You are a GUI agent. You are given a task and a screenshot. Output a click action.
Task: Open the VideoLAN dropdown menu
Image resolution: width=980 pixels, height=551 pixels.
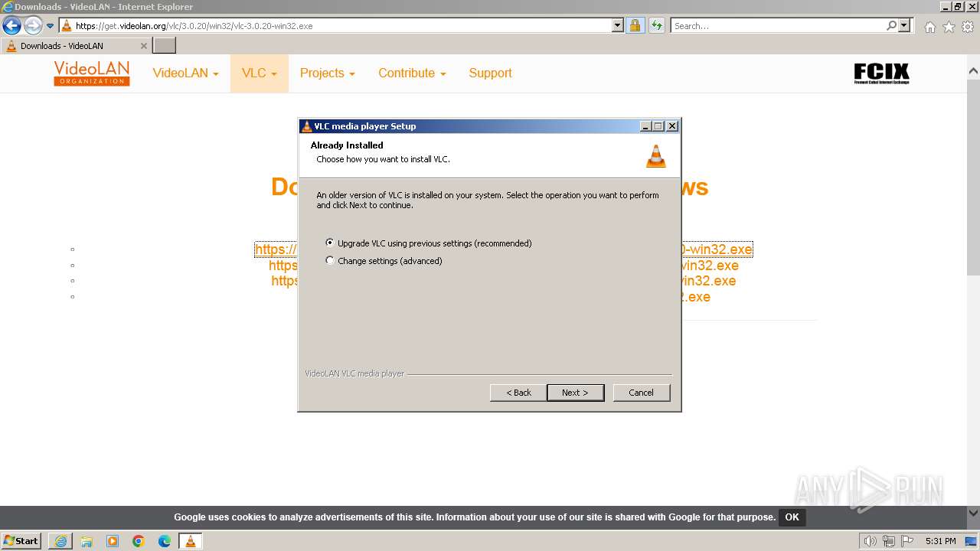pos(185,73)
